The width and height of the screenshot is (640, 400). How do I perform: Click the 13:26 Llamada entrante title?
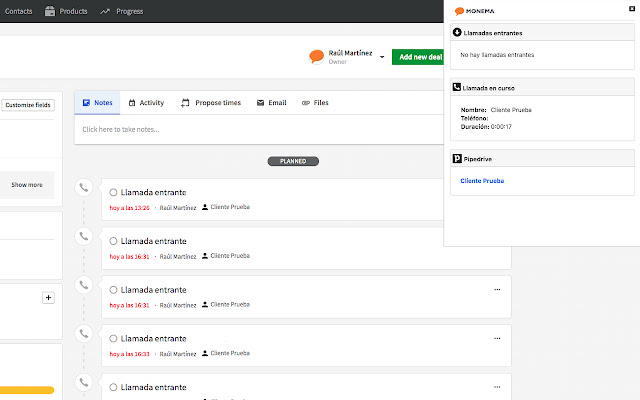tap(153, 192)
